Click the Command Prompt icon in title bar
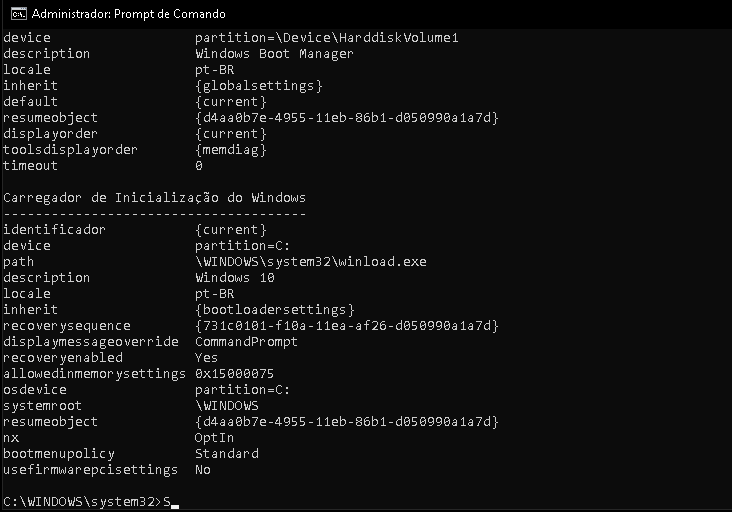This screenshot has height=512, width=732. tap(19, 14)
